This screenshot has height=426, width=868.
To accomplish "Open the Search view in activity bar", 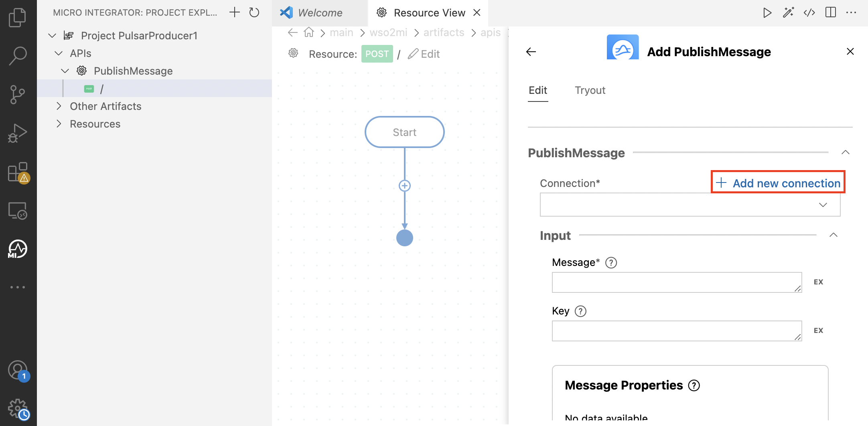I will (x=18, y=56).
